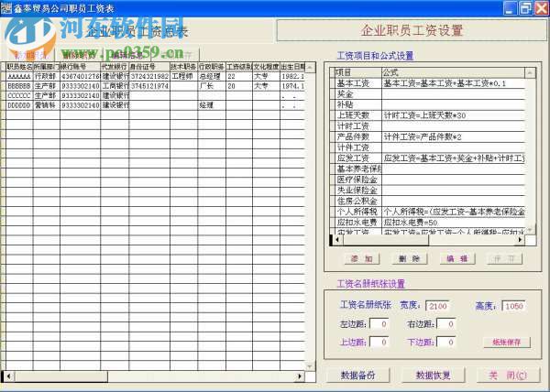Click the 公式 header in the formula list
Image resolution: width=550 pixels, height=392 pixels.
click(453, 72)
